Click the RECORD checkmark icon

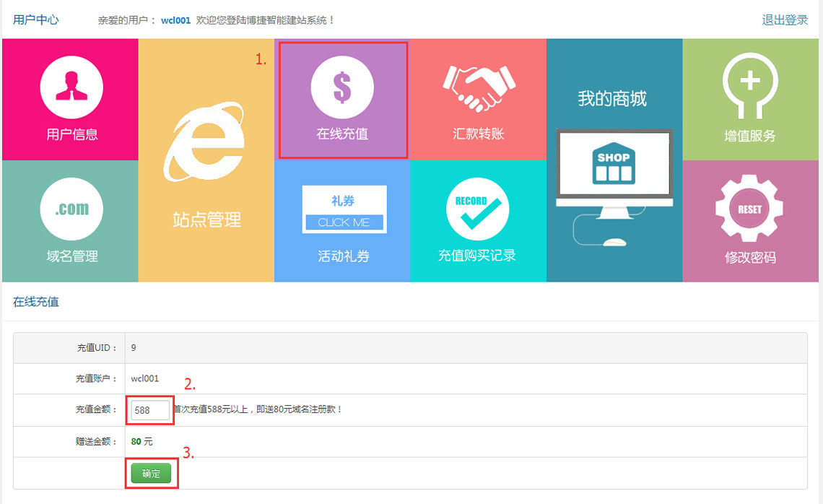(x=477, y=209)
